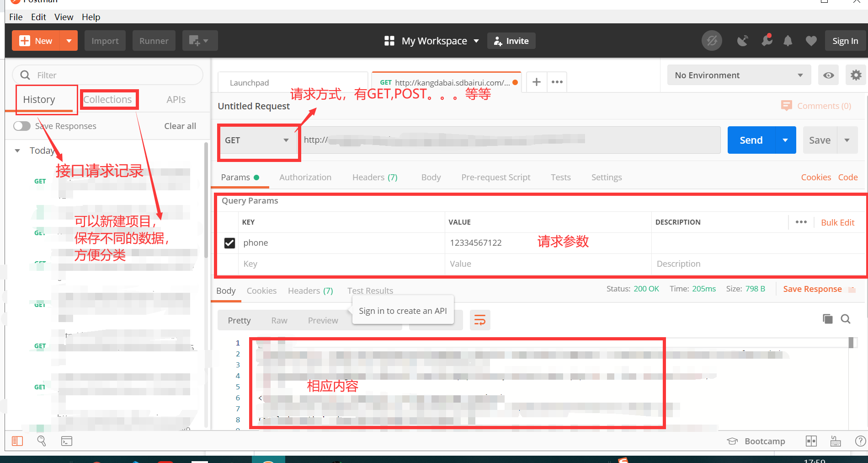Toggle the sidebar from status bar
The height and width of the screenshot is (463, 868).
point(17,441)
